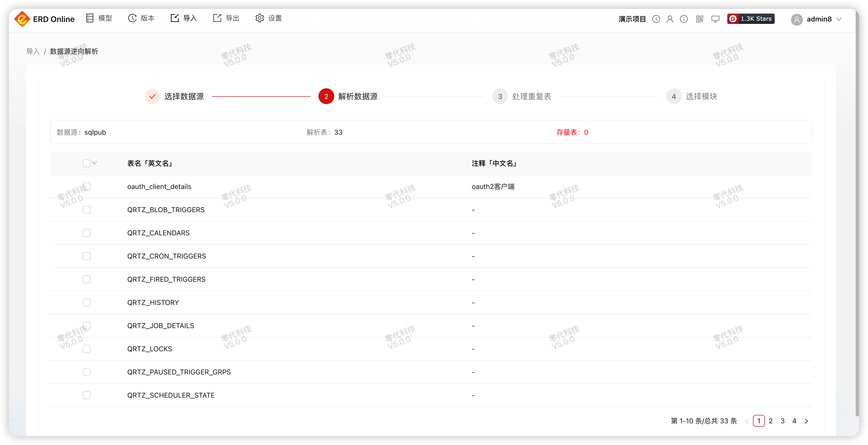Image resolution: width=868 pixels, height=445 pixels.
Task: Click the admin8 avatar icon
Action: click(x=797, y=19)
